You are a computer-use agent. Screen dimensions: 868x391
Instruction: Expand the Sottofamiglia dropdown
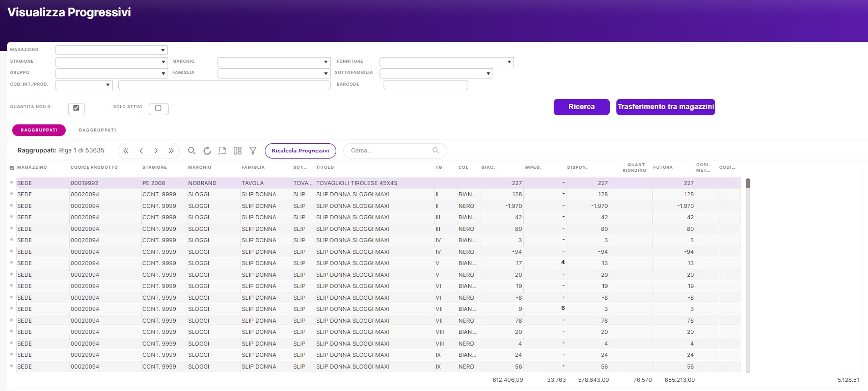click(436, 73)
